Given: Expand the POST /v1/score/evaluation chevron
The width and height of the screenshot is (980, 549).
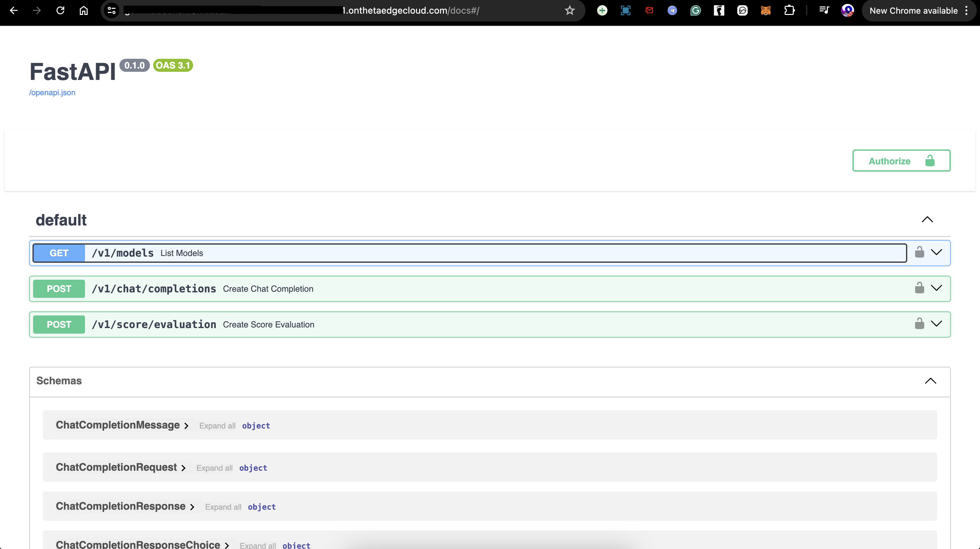Looking at the screenshot, I should click(936, 324).
